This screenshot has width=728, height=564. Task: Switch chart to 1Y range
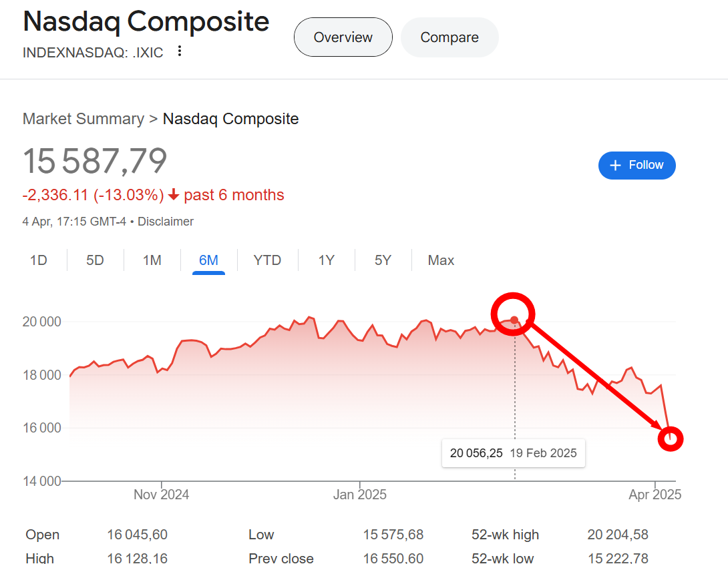point(327,260)
